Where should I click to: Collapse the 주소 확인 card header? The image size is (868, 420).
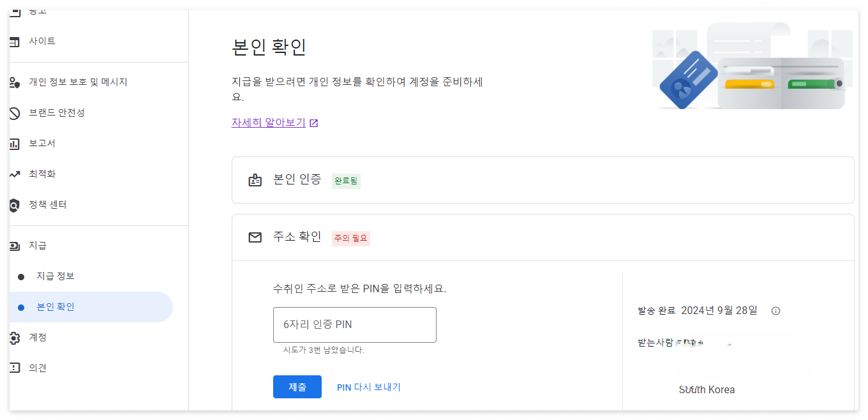[542, 237]
